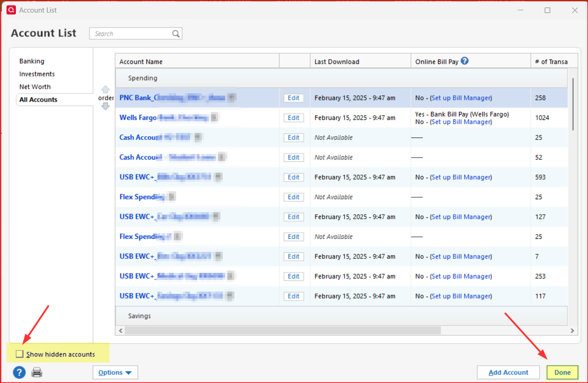The width and height of the screenshot is (588, 383).
Task: Open the Online Bill Pay help icon
Action: pos(465,61)
